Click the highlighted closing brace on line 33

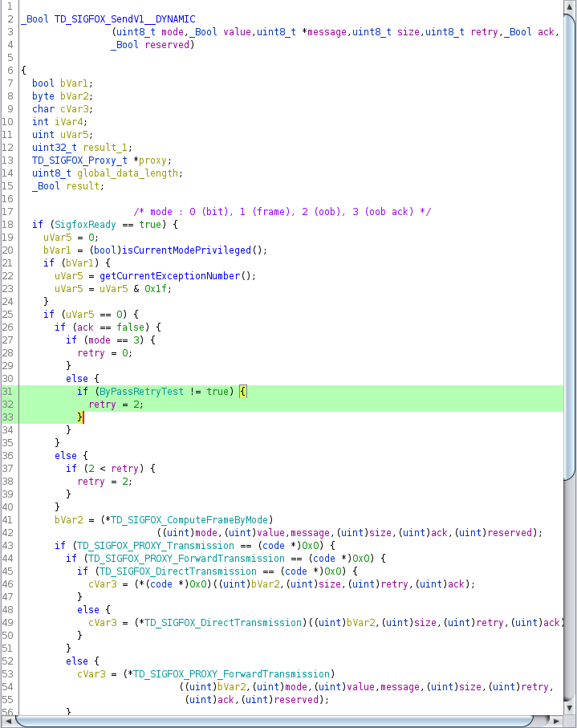click(79, 417)
